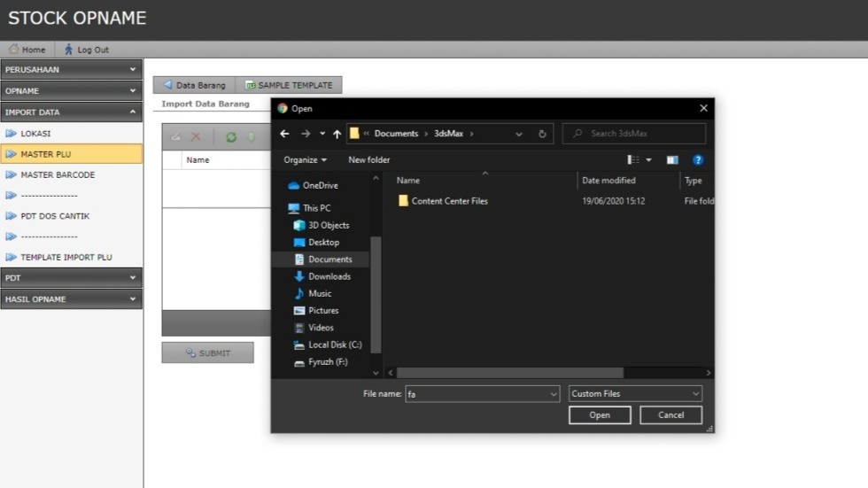The image size is (868, 488).
Task: Change view layout icon
Action: pyautogui.click(x=632, y=160)
